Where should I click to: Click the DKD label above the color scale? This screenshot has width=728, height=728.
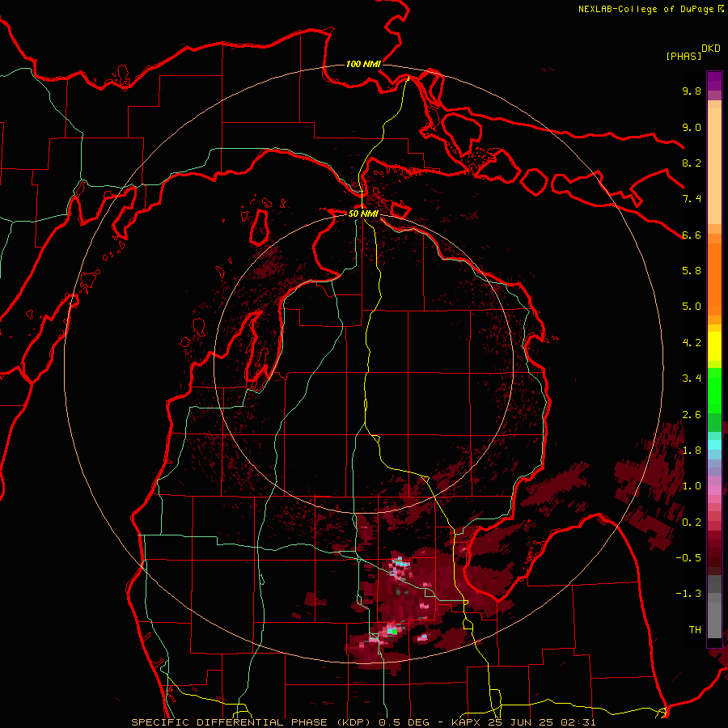pyautogui.click(x=711, y=49)
